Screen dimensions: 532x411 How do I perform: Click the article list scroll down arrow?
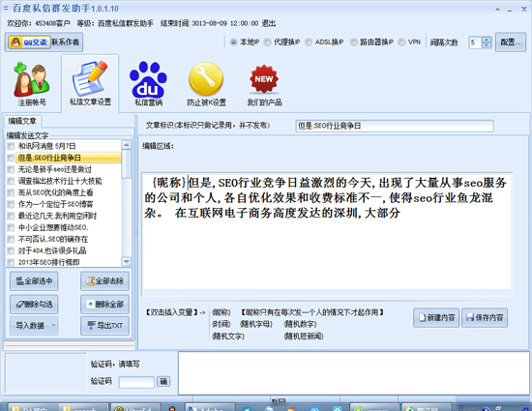[126, 261]
